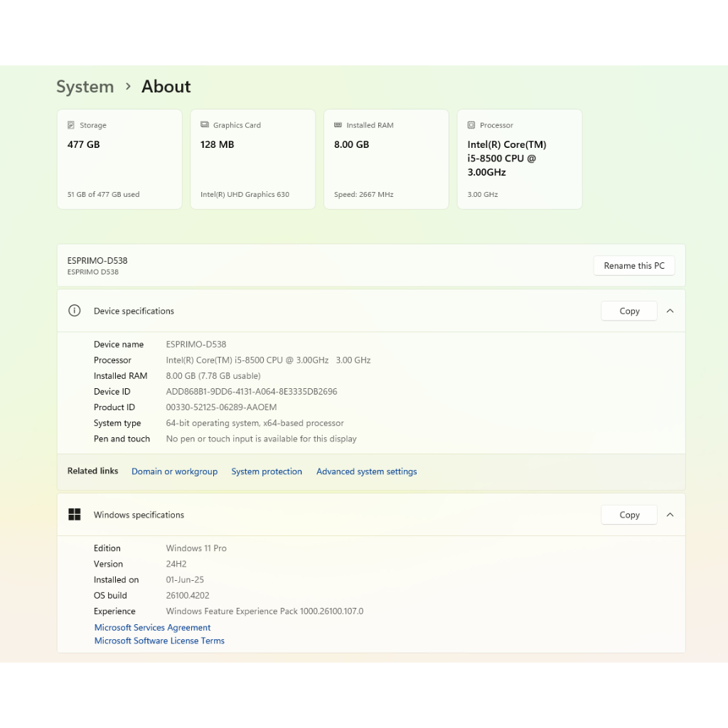Screen dimensions: 728x728
Task: Open Domain or workgroup link
Action: pyautogui.click(x=174, y=471)
